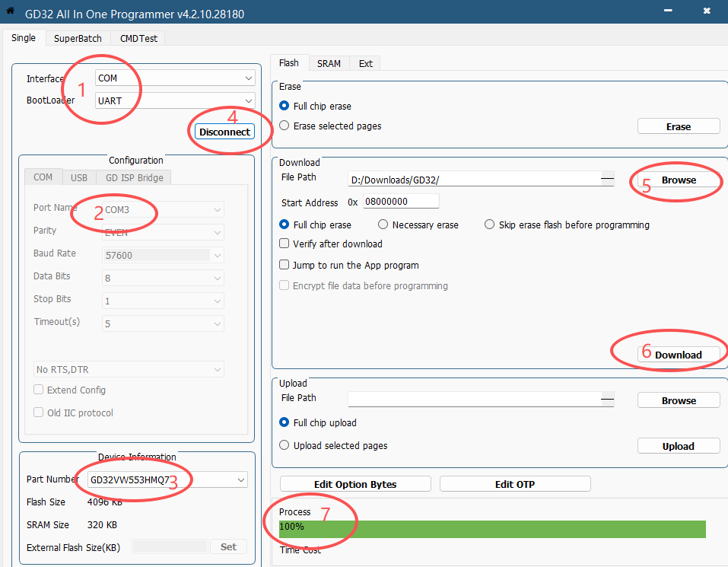Select the Necessary erase radio option
Screen dimensions: 728x567
pyautogui.click(x=383, y=225)
